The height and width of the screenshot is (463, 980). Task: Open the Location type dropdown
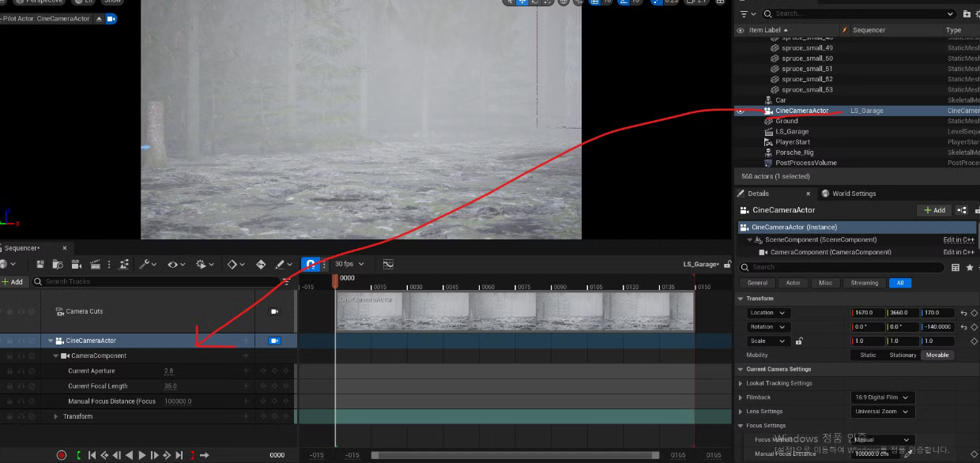point(768,313)
